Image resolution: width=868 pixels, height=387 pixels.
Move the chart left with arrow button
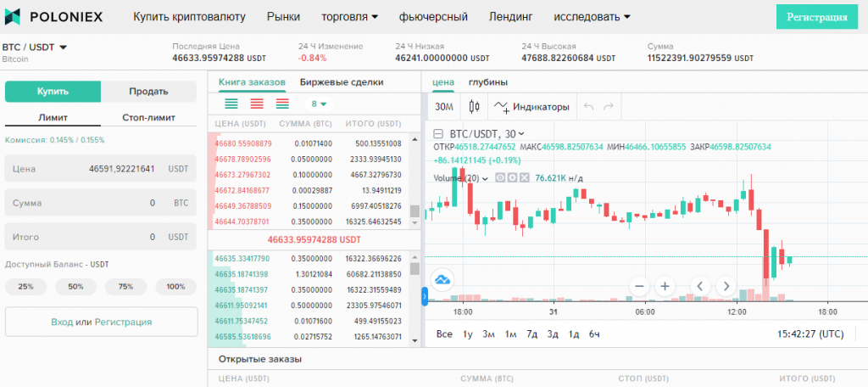click(700, 286)
